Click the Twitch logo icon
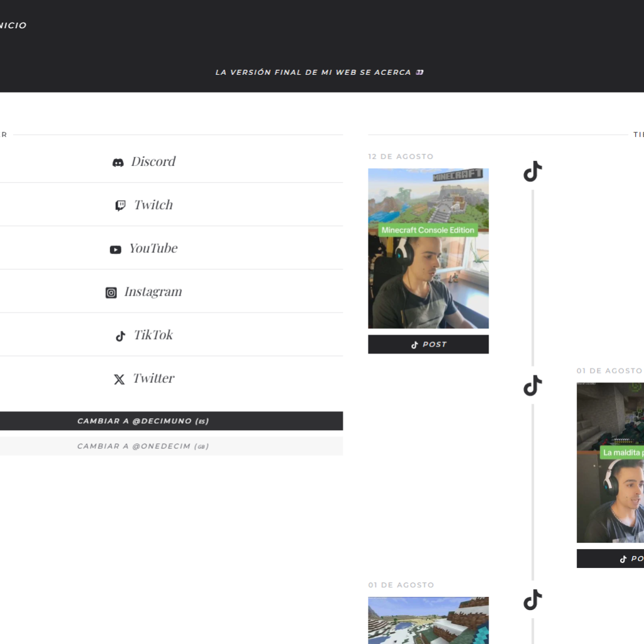The height and width of the screenshot is (644, 644). 120,206
